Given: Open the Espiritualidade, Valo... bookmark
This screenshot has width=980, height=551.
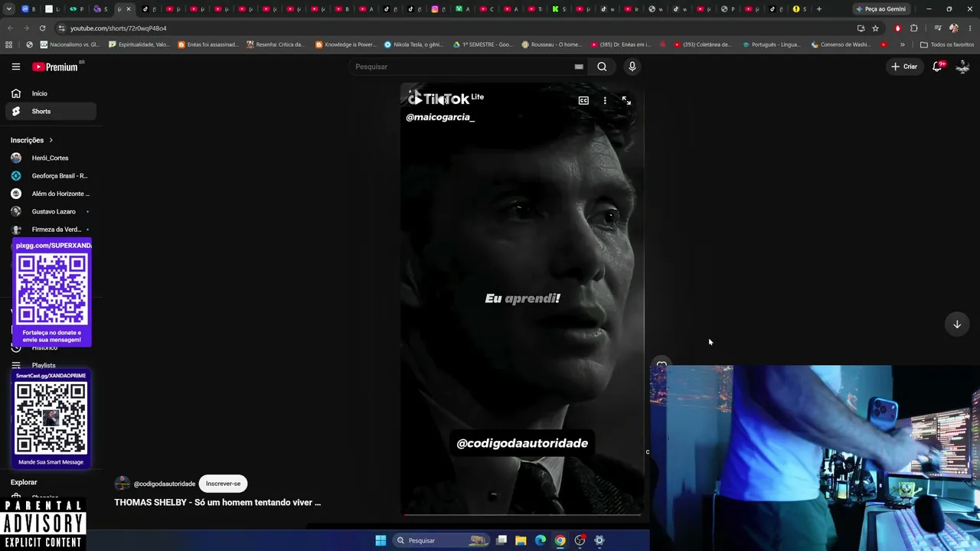Looking at the screenshot, I should pyautogui.click(x=139, y=44).
